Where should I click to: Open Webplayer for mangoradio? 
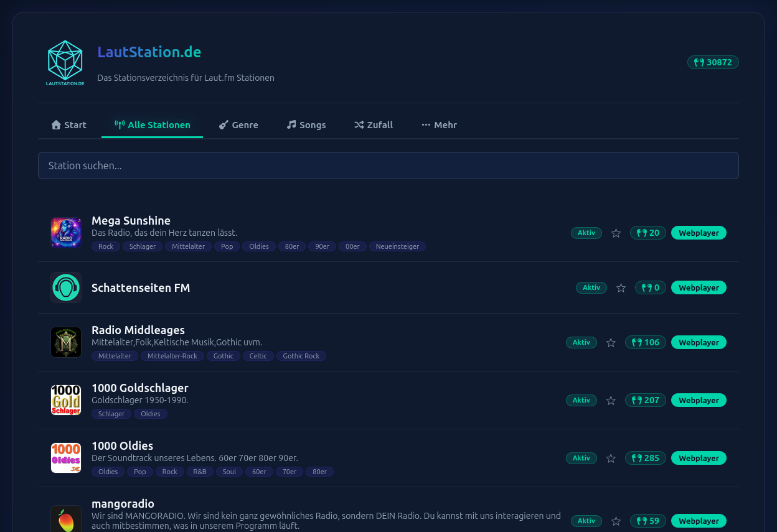699,521
